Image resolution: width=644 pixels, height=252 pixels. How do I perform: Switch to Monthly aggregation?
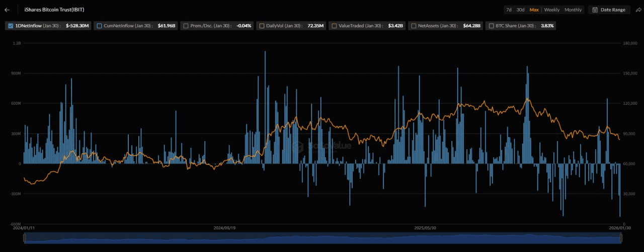pos(573,10)
